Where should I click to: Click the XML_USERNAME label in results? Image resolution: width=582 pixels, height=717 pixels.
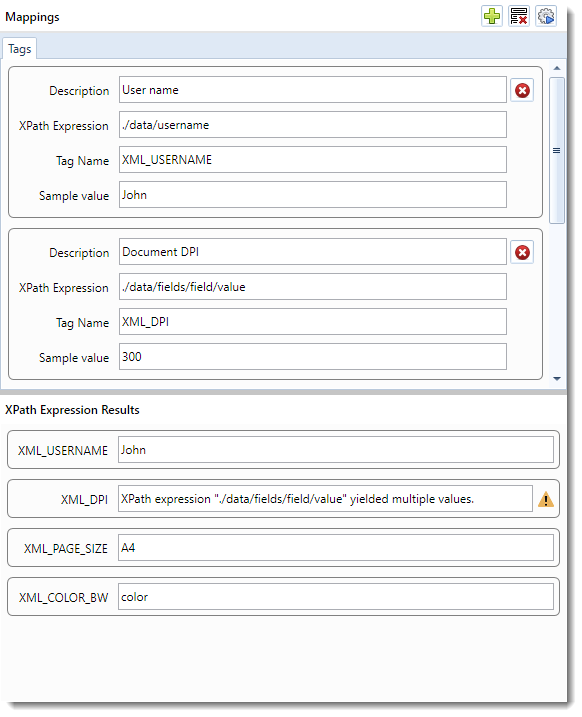(63, 450)
